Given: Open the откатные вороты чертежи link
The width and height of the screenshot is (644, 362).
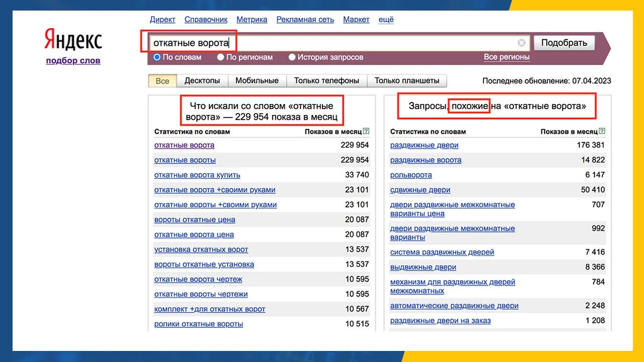Looking at the screenshot, I should click(201, 295).
